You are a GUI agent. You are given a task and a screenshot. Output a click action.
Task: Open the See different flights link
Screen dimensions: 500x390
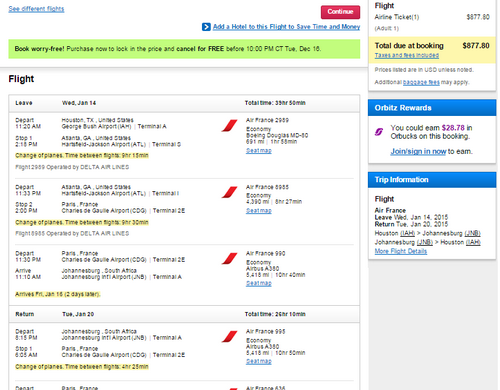coord(36,9)
